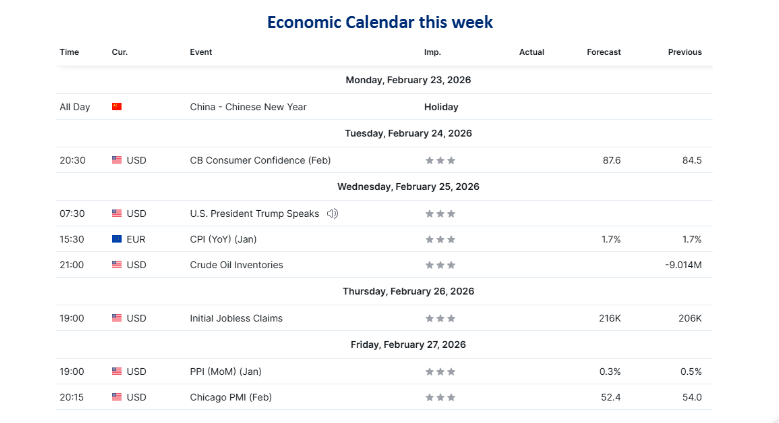Viewport: 779px width, 423px height.
Task: Click the speaker icon beside Trump Speaks
Action: (x=332, y=214)
